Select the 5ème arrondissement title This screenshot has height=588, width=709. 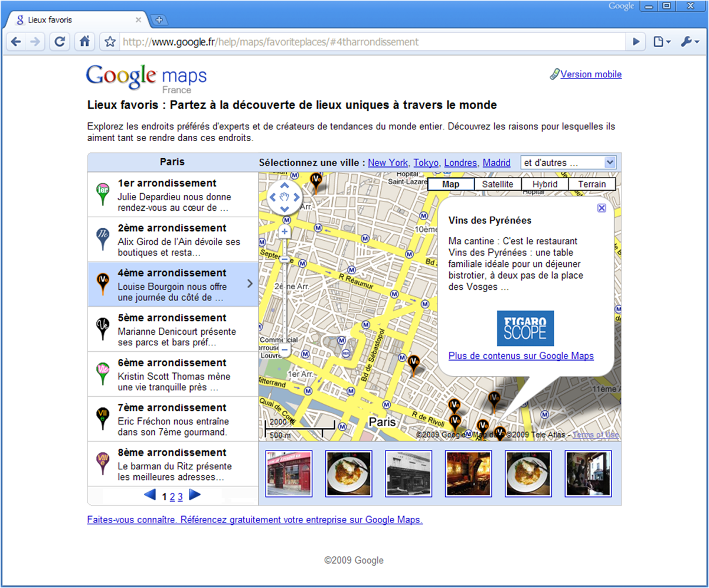(x=172, y=318)
